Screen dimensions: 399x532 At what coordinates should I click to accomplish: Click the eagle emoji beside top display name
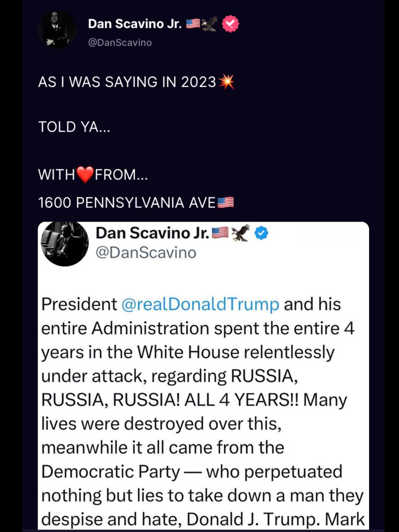pos(209,24)
